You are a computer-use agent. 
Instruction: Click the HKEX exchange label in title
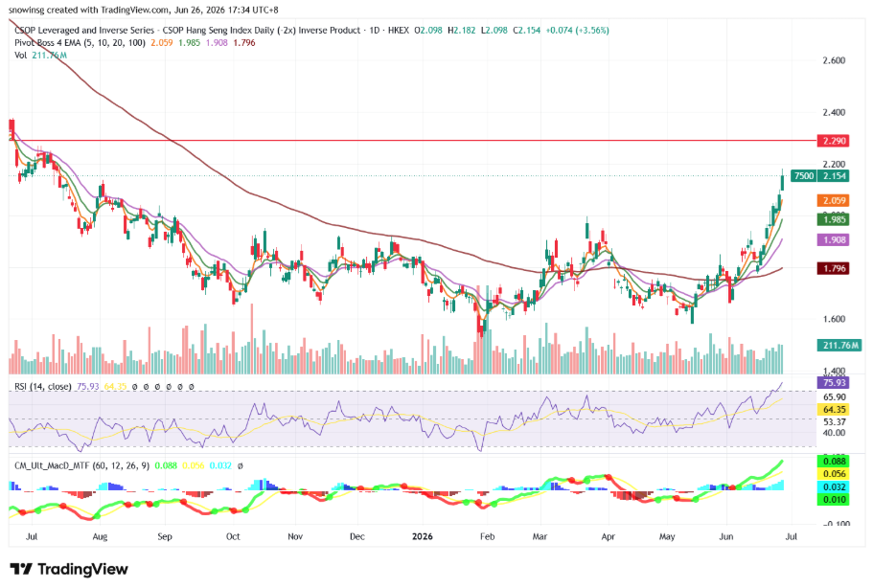tap(398, 30)
